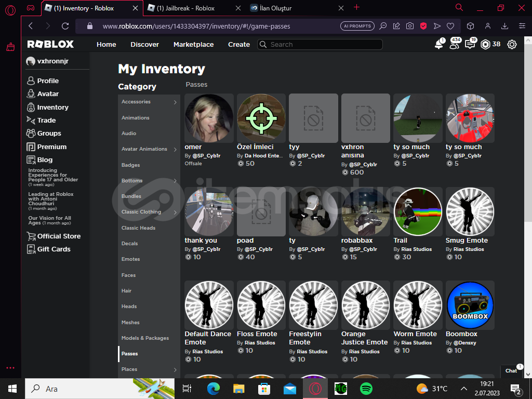Open the Opera easy setup sliders icon
The image size is (532, 399).
click(522, 26)
